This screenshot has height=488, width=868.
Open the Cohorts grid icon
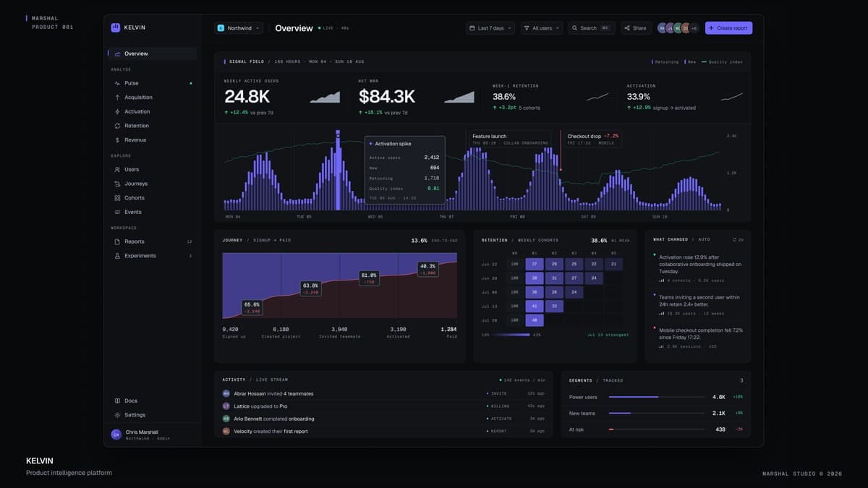117,198
